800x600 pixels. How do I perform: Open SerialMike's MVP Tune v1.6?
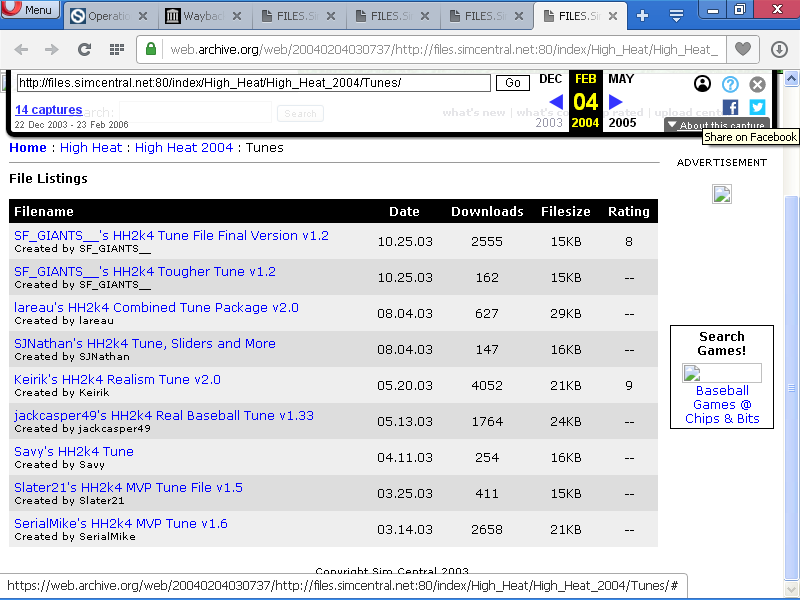pyautogui.click(x=121, y=523)
